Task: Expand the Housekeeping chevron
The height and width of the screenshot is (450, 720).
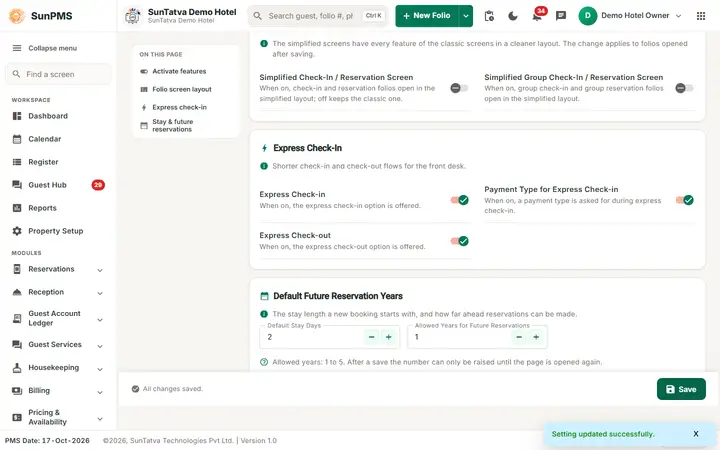Action: point(100,369)
